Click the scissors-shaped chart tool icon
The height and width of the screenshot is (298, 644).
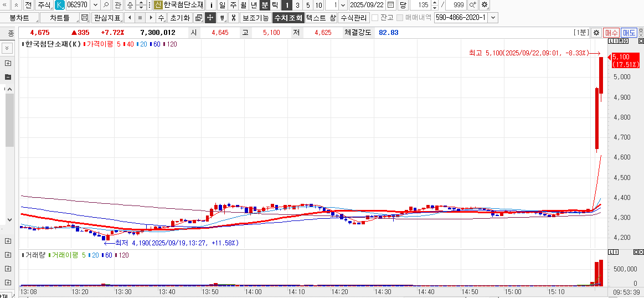234,18
